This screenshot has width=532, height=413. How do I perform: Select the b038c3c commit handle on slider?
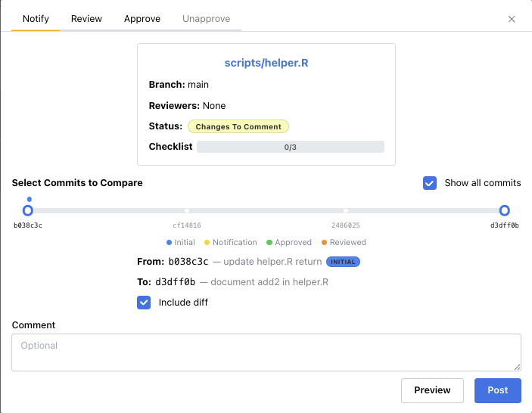pos(28,210)
